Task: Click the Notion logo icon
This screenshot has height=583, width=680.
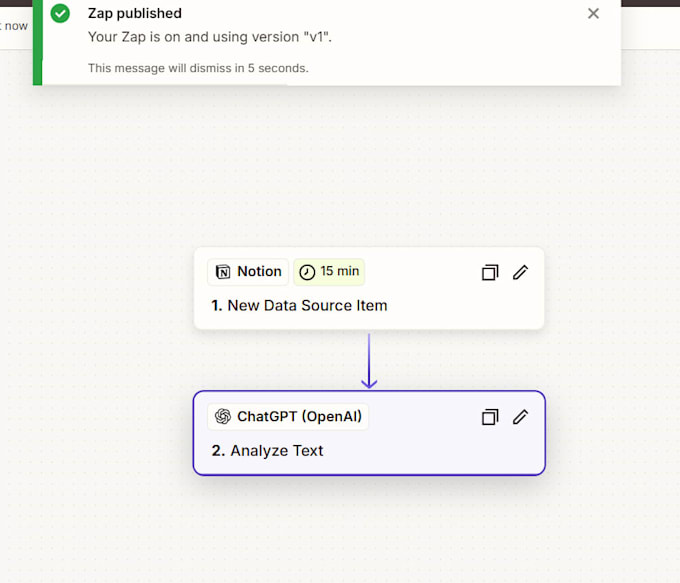Action: pos(223,272)
